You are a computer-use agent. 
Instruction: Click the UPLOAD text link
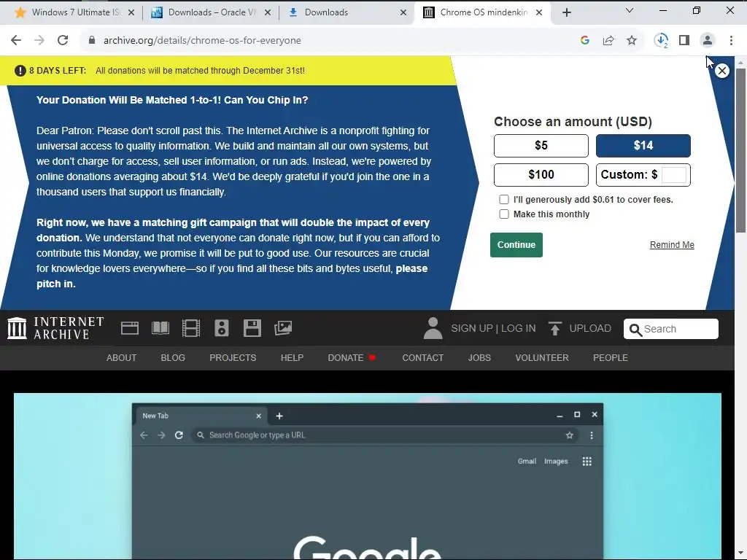click(590, 328)
